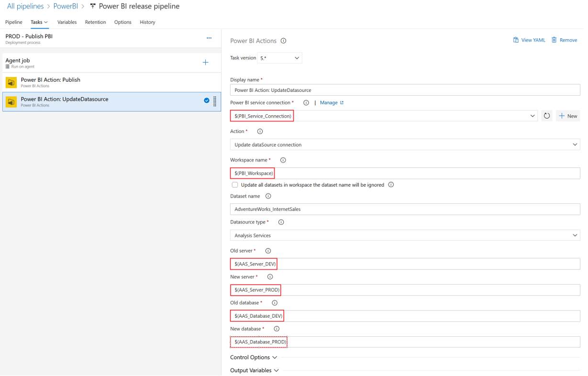
Task: Click the UpdateDatasource task yellow icon
Action: point(11,101)
